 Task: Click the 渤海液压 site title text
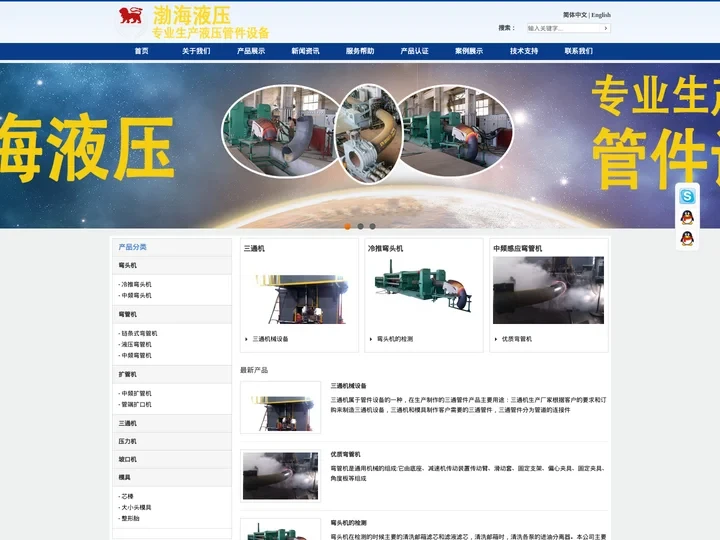(192, 15)
